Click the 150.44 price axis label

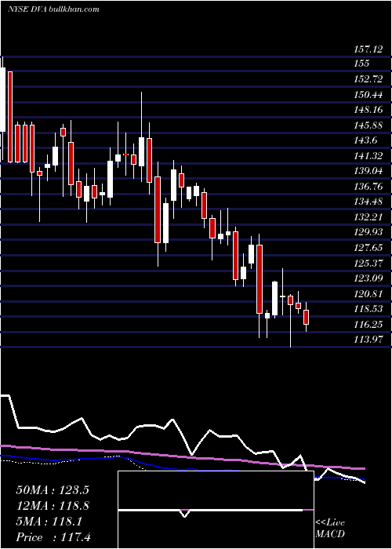(x=368, y=94)
